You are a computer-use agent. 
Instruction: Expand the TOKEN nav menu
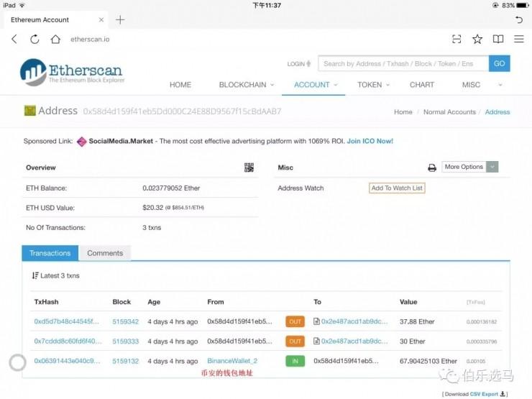pos(373,85)
